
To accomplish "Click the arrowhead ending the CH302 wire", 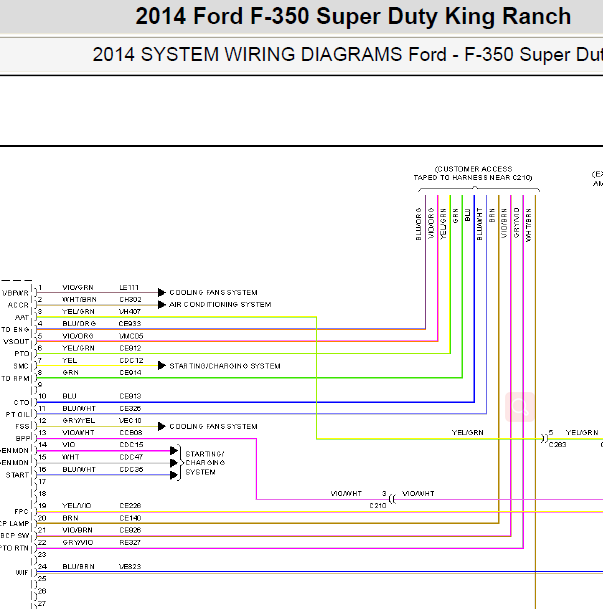I will [x=162, y=304].
